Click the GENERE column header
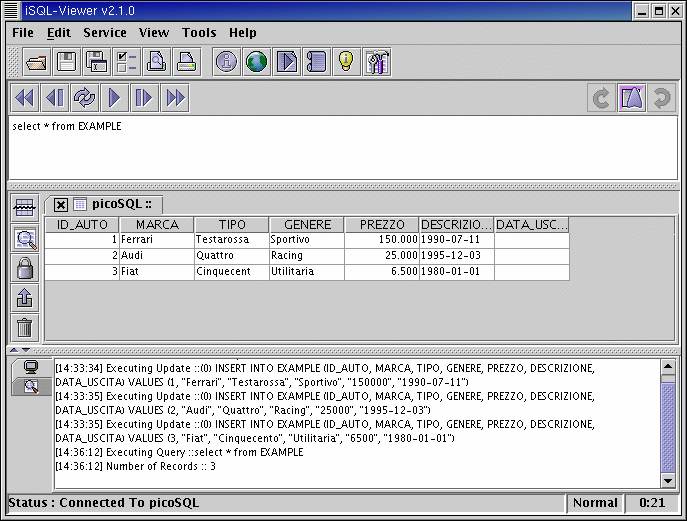687x521 pixels. pos(307,225)
